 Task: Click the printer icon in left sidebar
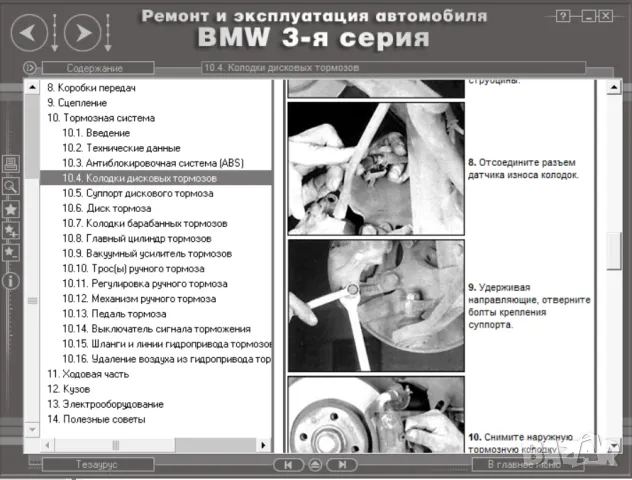click(11, 164)
